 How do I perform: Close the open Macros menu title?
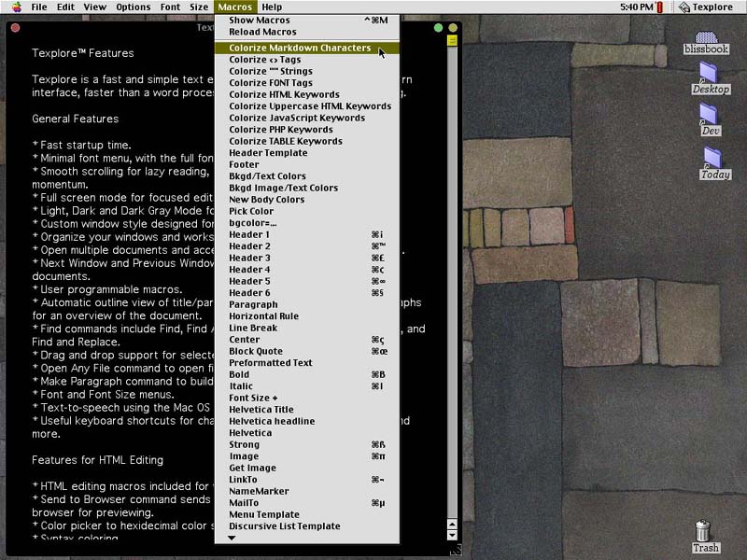point(235,7)
